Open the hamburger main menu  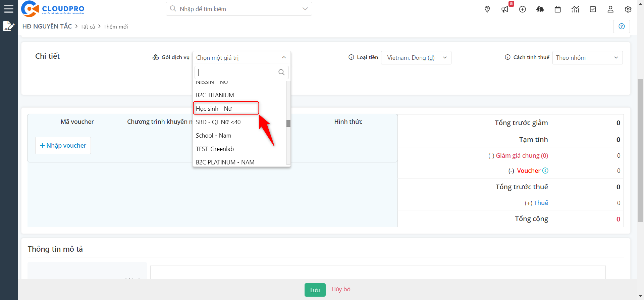pyautogui.click(x=9, y=9)
